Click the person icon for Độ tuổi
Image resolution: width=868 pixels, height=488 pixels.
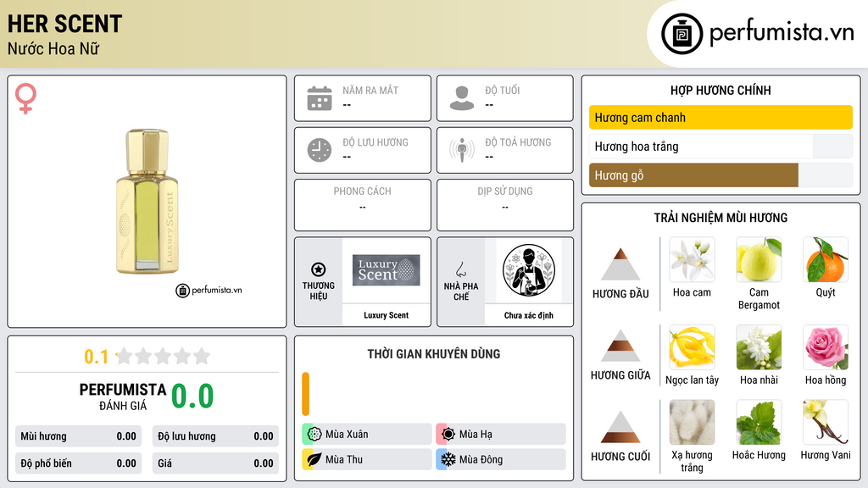(x=462, y=98)
